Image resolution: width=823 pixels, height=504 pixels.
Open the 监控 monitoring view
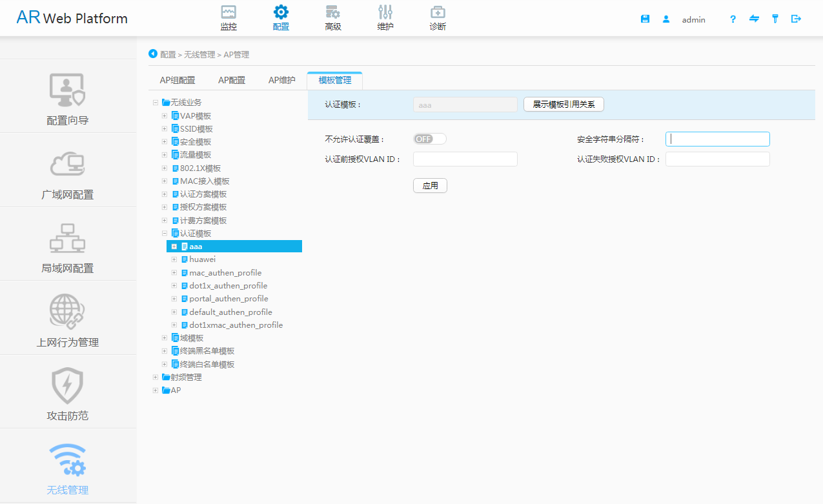(x=228, y=17)
